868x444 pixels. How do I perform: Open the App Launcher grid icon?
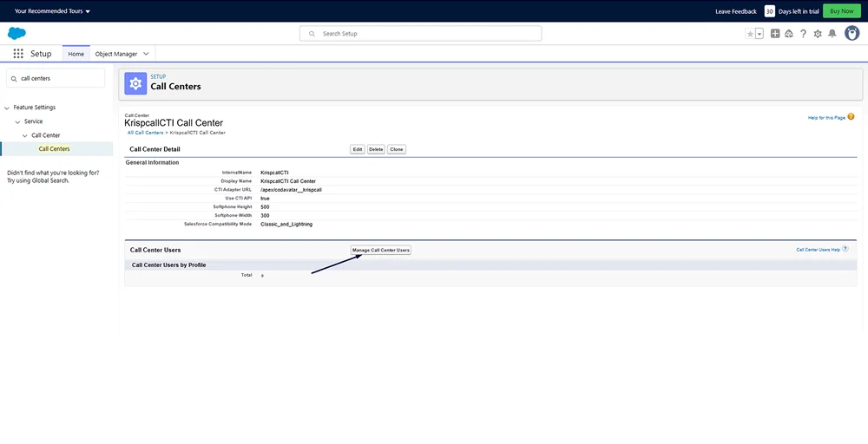(x=18, y=54)
